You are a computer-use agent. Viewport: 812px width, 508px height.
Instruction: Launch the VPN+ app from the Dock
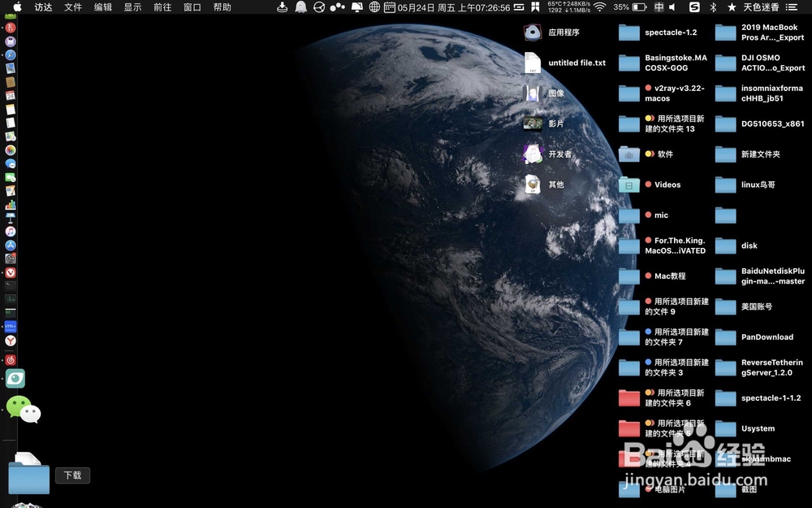(11, 327)
